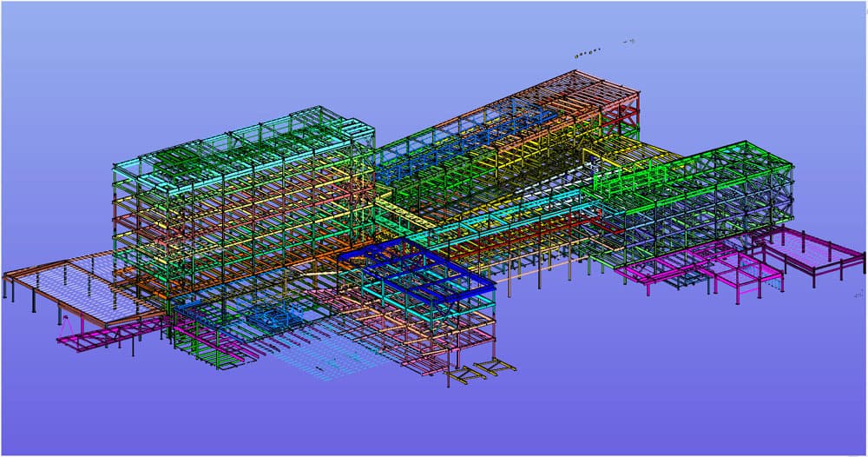Click the yellow footing beams at the bottom
The height and width of the screenshot is (457, 868).
click(481, 371)
